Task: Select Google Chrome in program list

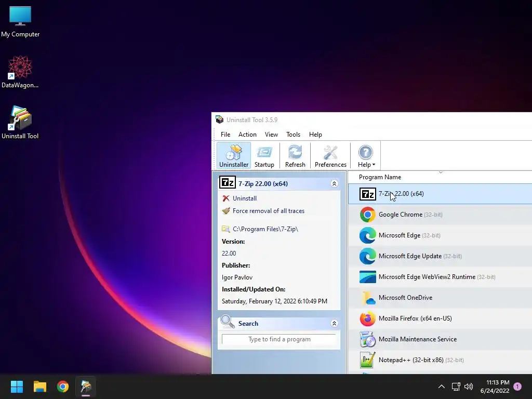Action: click(x=440, y=215)
